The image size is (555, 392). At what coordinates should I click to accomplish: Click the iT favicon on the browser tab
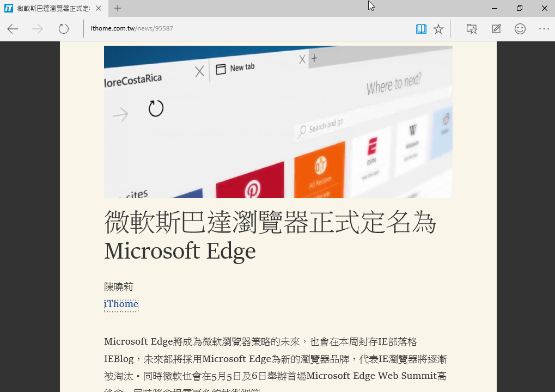point(8,8)
